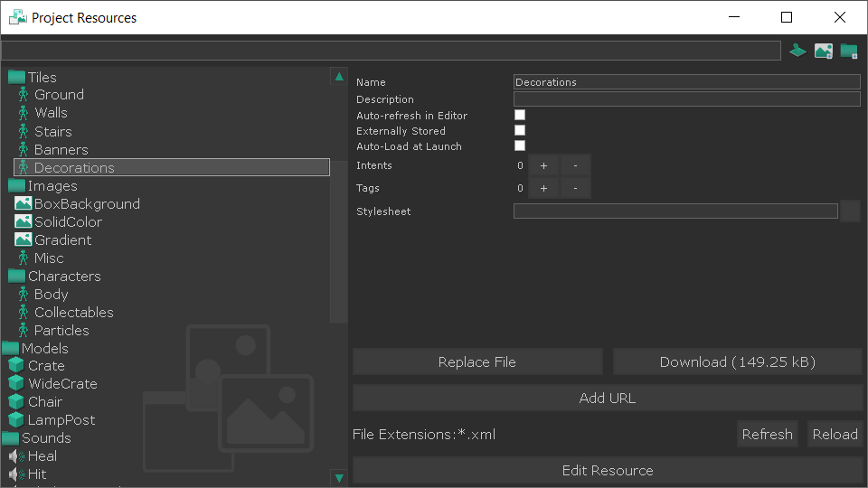Select the Heal sound resource
Viewport: 868px width, 488px height.
(33, 456)
